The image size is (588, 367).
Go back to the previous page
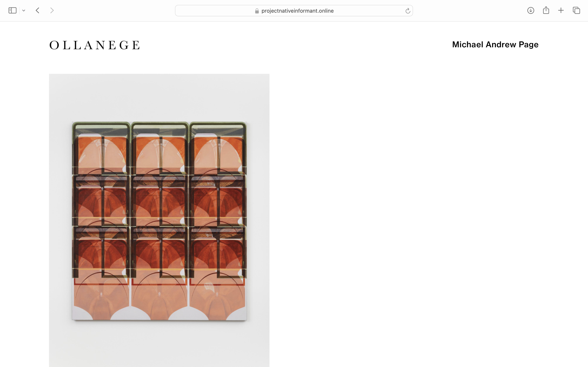tap(37, 10)
